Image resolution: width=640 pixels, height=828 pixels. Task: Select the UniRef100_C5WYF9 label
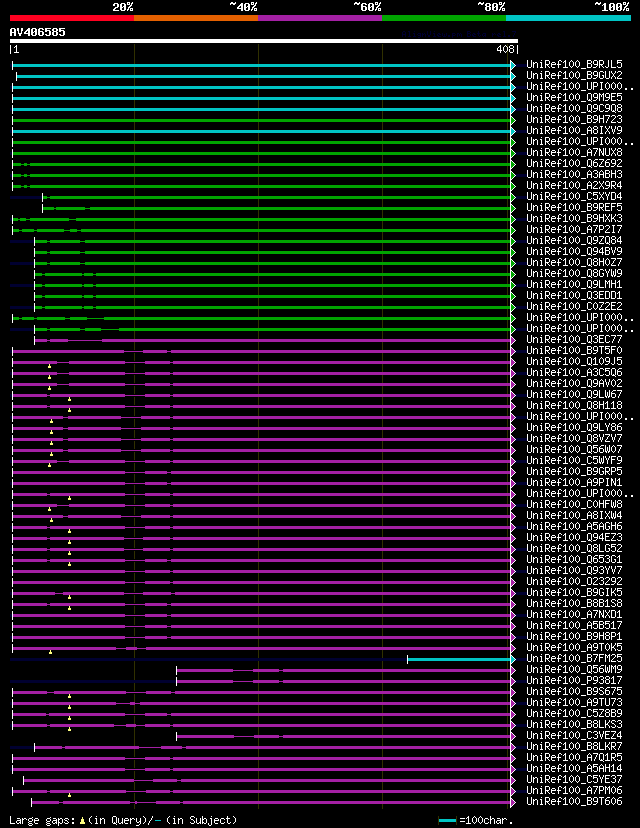[x=574, y=460]
